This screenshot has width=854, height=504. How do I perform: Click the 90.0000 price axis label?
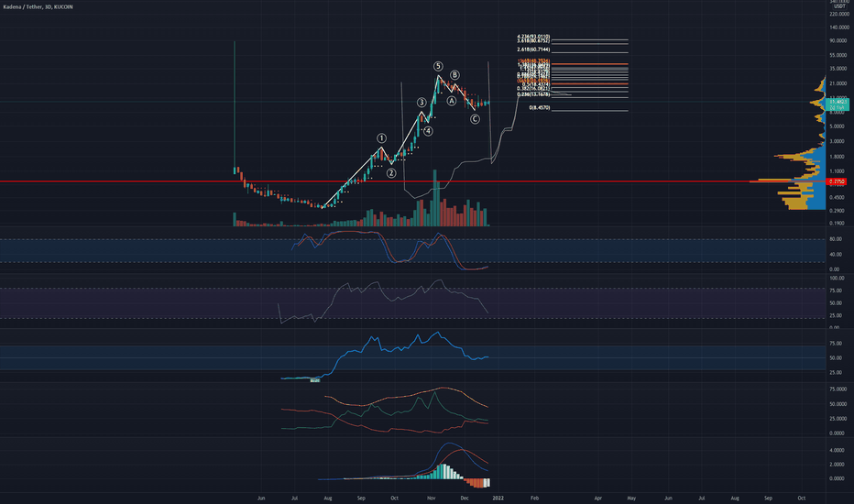tap(839, 41)
